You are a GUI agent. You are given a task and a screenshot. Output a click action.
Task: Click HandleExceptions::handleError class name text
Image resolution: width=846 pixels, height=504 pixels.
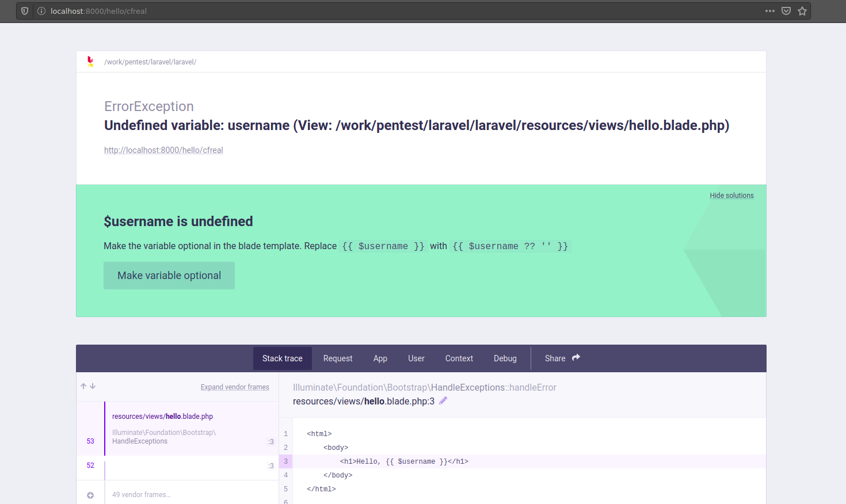[494, 387]
